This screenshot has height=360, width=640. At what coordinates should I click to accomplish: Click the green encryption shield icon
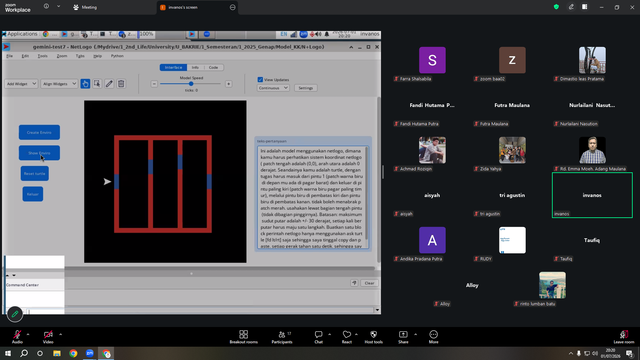coord(556,7)
